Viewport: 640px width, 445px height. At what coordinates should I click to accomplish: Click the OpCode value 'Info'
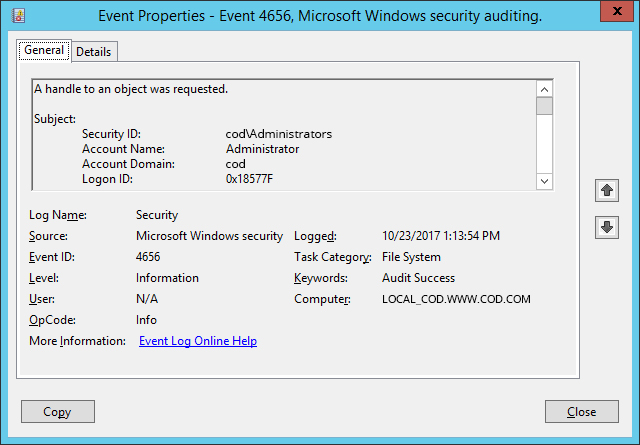146,320
